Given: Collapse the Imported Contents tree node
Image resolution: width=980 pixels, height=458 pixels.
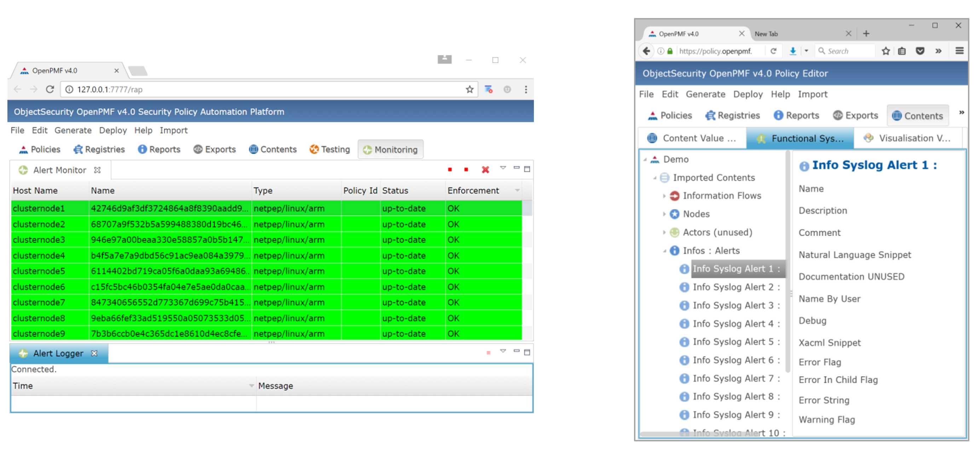Looking at the screenshot, I should (655, 178).
